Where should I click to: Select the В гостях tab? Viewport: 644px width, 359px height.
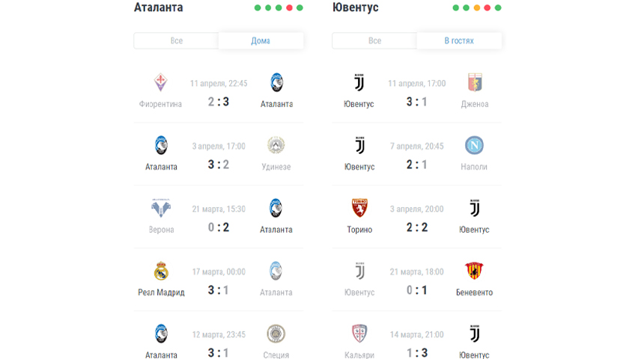click(459, 40)
